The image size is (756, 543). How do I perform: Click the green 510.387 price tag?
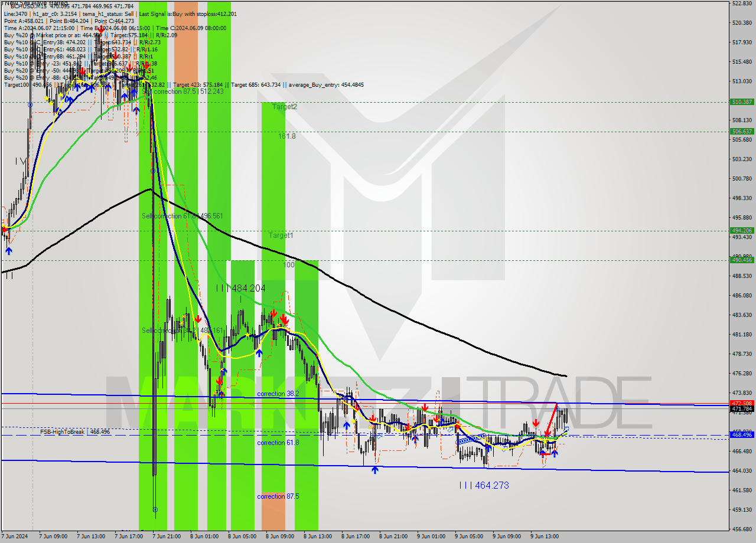(x=742, y=102)
